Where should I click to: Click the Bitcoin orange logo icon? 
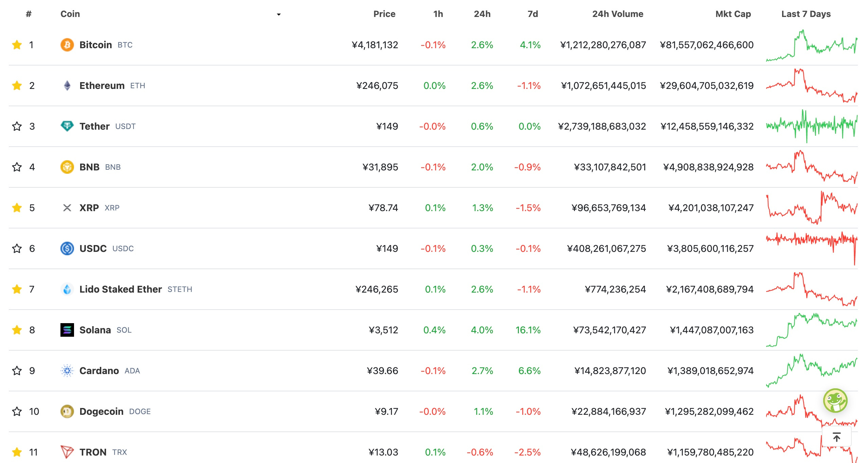pos(67,45)
